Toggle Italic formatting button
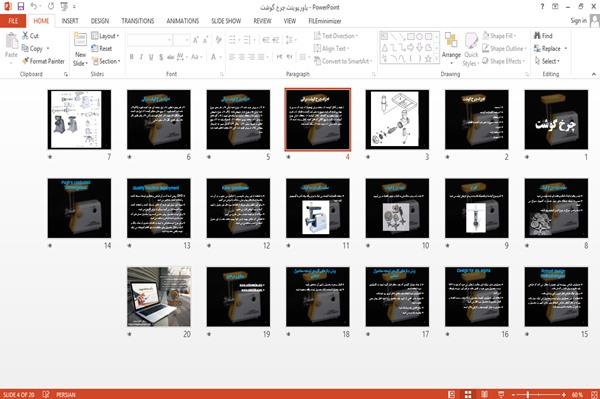This screenshot has height=399, width=600. (x=141, y=57)
